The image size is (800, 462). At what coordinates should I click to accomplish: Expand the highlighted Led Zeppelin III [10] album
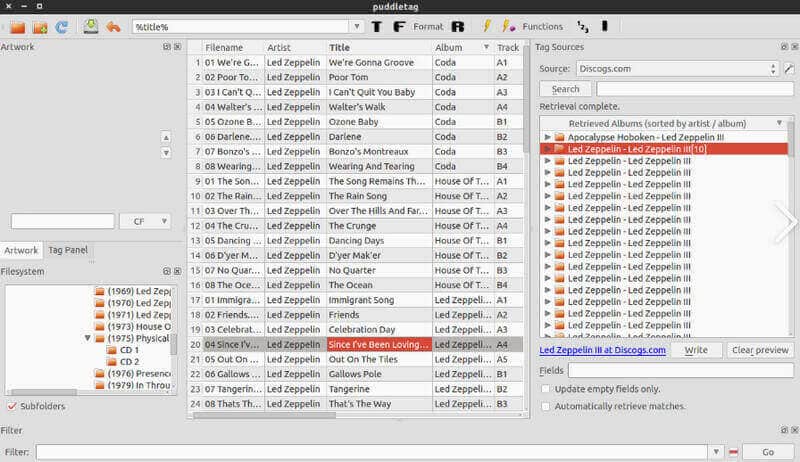pyautogui.click(x=547, y=149)
